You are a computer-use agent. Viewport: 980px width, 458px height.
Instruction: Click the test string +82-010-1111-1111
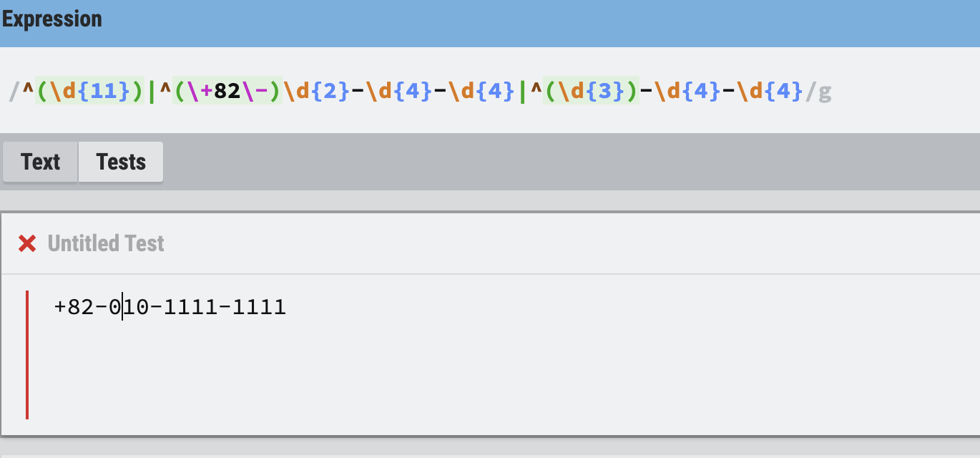click(170, 308)
